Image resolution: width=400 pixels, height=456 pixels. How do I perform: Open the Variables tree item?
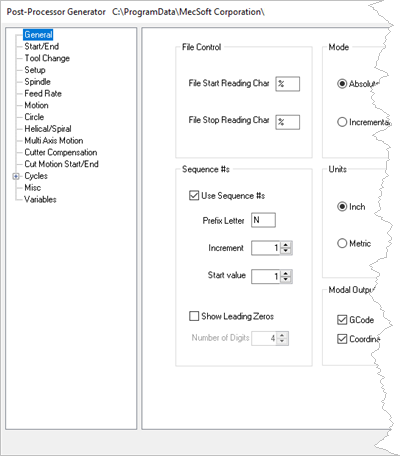click(40, 199)
